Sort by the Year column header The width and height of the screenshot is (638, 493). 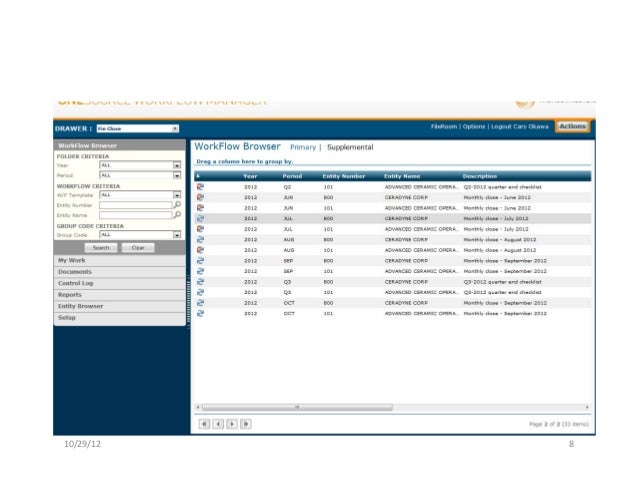click(250, 176)
